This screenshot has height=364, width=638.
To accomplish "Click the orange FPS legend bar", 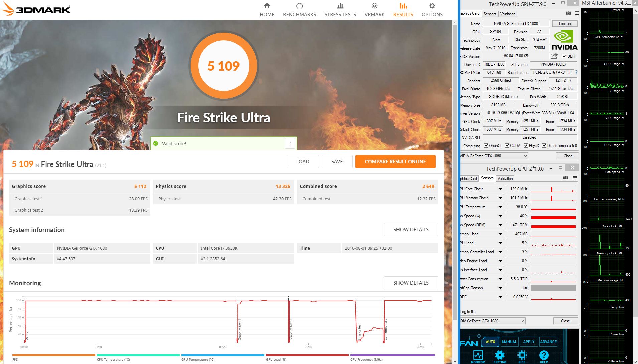I will 53,355.
